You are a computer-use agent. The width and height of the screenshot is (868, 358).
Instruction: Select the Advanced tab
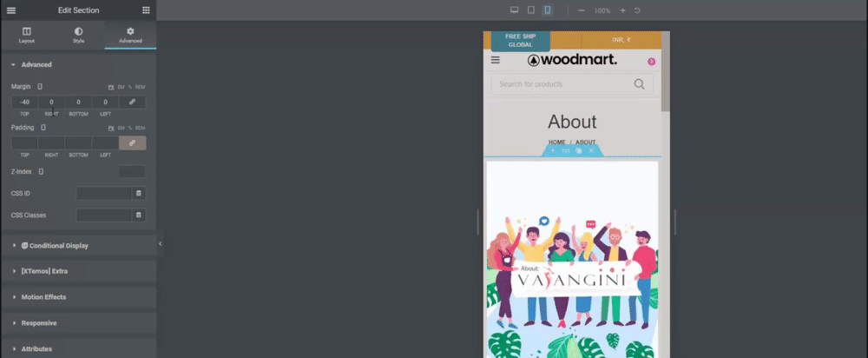130,36
